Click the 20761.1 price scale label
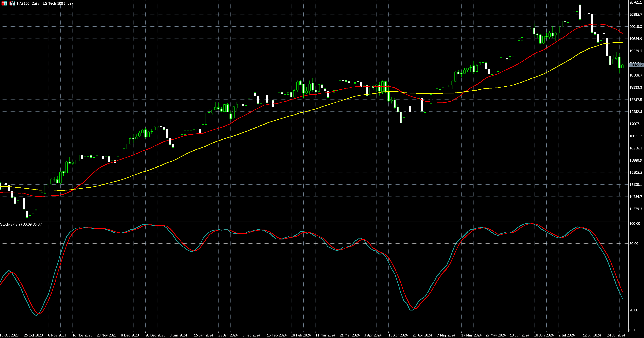 point(636,2)
